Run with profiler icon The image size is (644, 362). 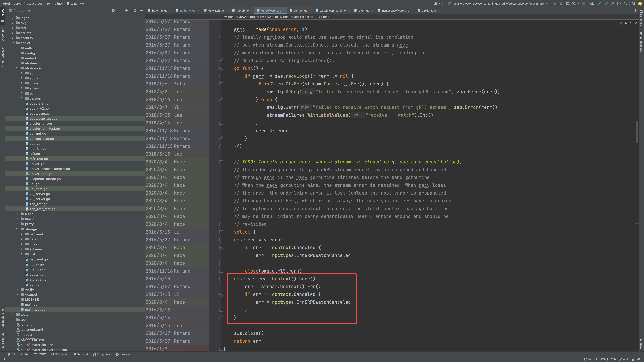tap(574, 4)
